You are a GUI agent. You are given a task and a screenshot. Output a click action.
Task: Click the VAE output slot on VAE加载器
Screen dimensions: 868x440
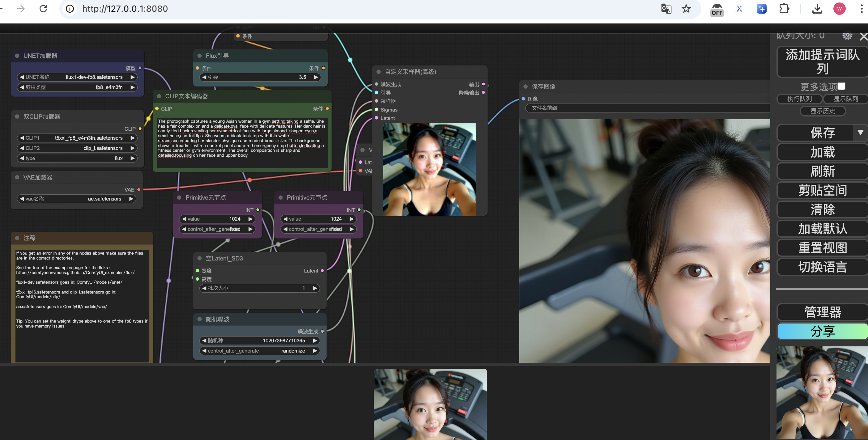coord(138,190)
